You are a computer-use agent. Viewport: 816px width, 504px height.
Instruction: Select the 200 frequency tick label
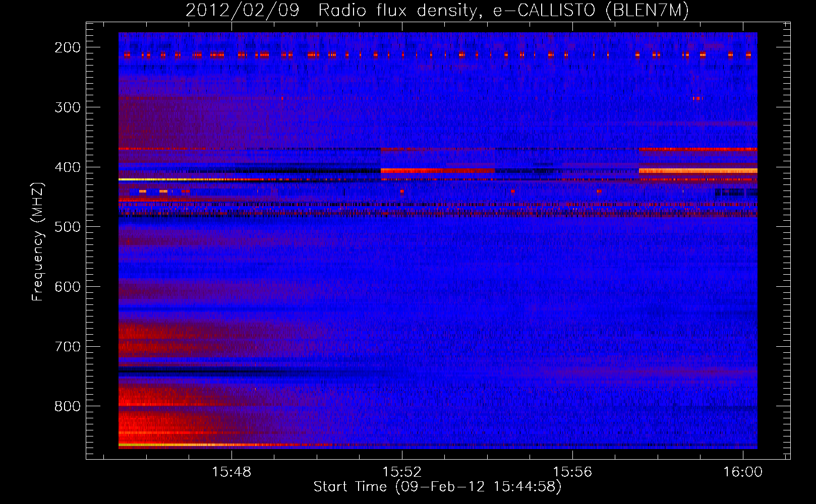click(68, 47)
